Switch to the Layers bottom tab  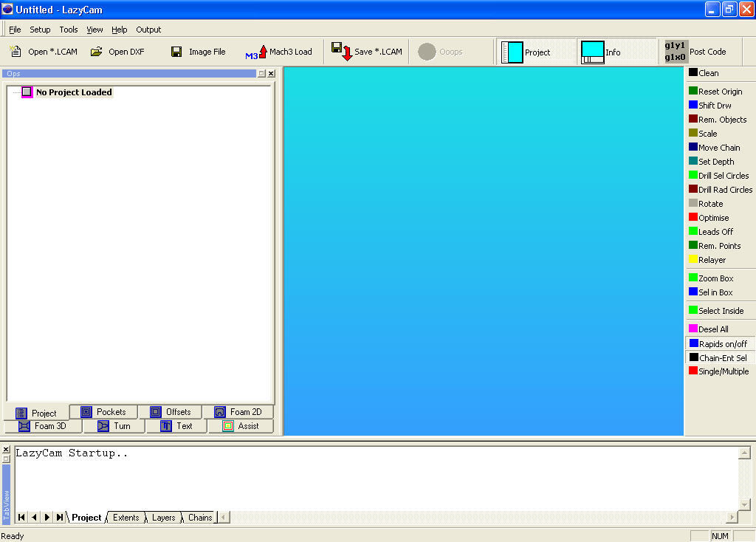point(163,518)
